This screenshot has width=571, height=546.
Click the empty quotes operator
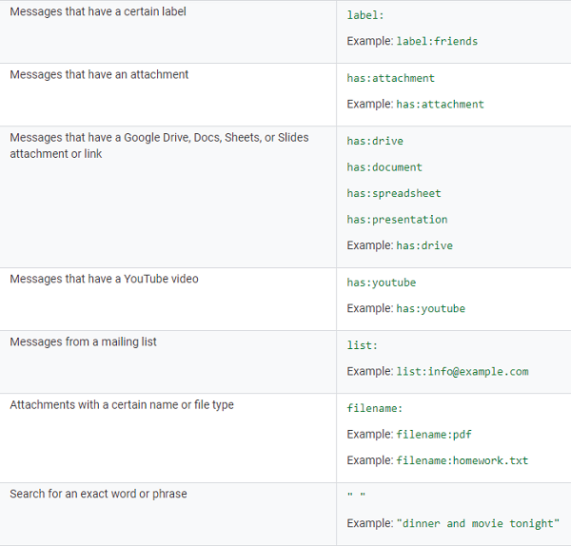click(356, 494)
